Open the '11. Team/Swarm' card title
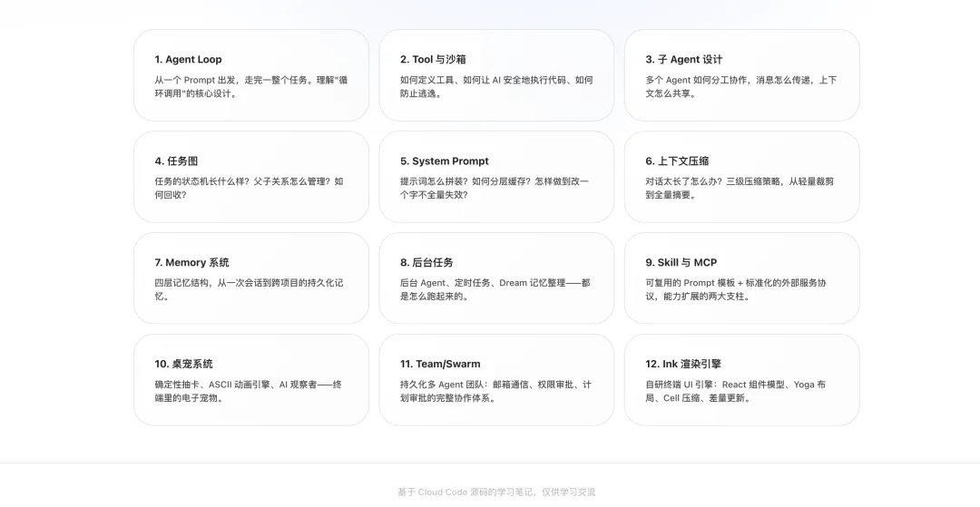 coord(441,364)
